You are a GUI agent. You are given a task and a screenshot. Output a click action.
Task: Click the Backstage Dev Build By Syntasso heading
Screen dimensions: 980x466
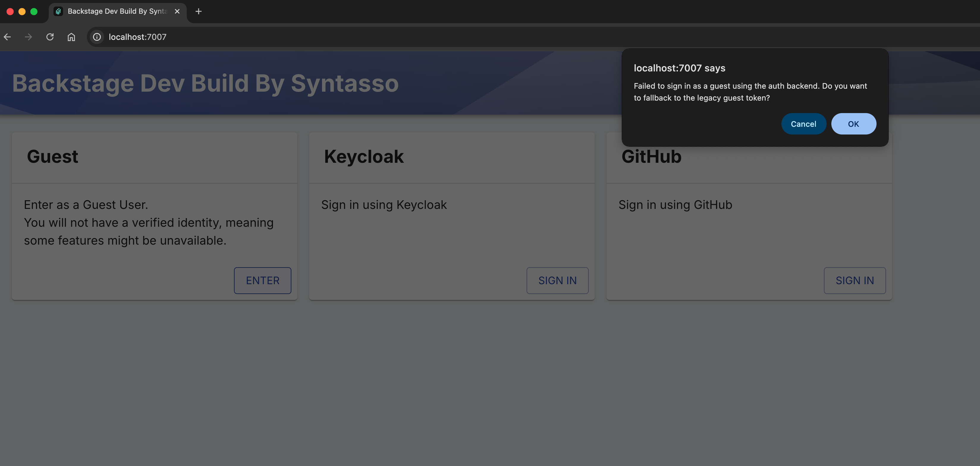(x=205, y=83)
